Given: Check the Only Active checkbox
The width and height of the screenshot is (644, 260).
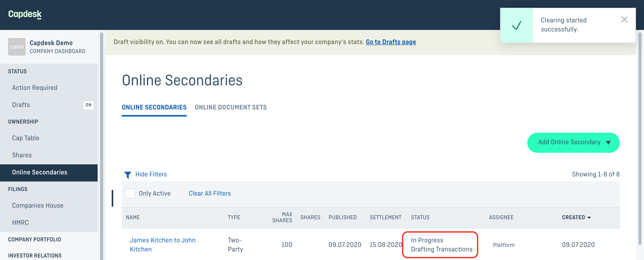Looking at the screenshot, I should coord(130,194).
